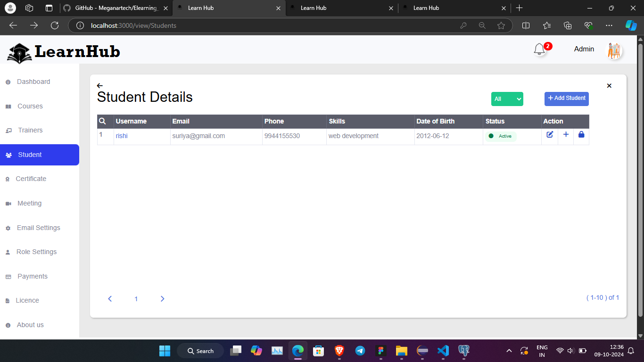Open the All status filter dropdown

(507, 99)
